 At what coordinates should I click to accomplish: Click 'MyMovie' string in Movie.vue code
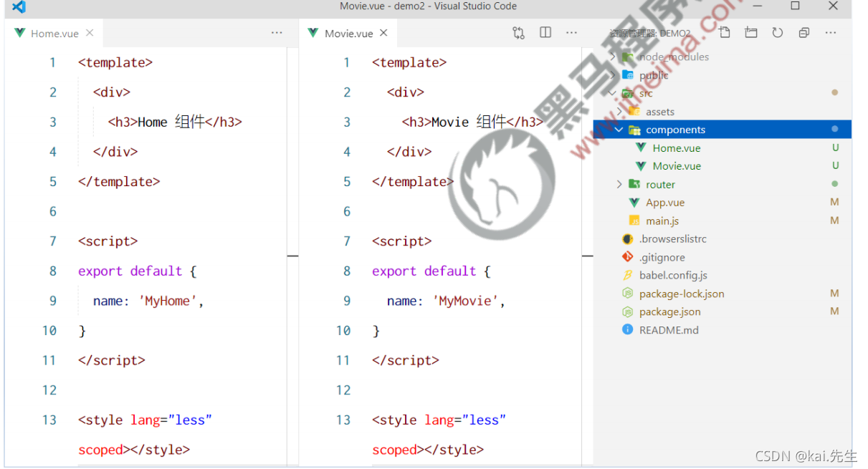465,301
